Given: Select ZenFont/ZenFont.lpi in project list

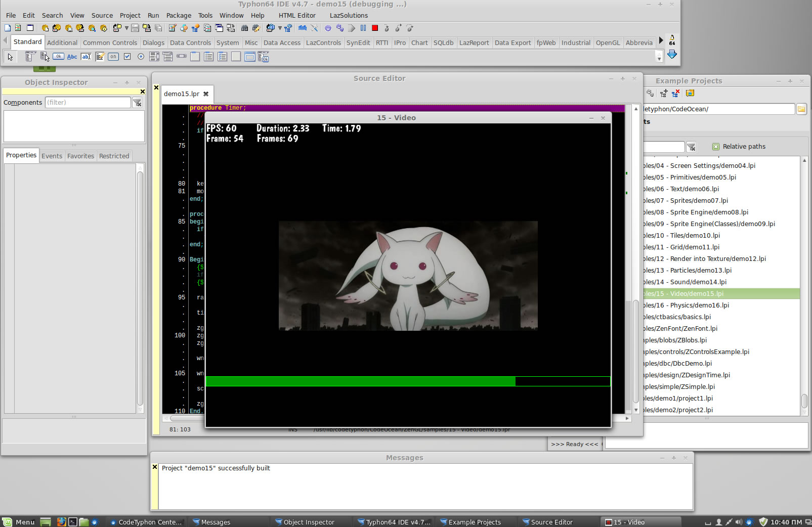Looking at the screenshot, I should (721, 329).
